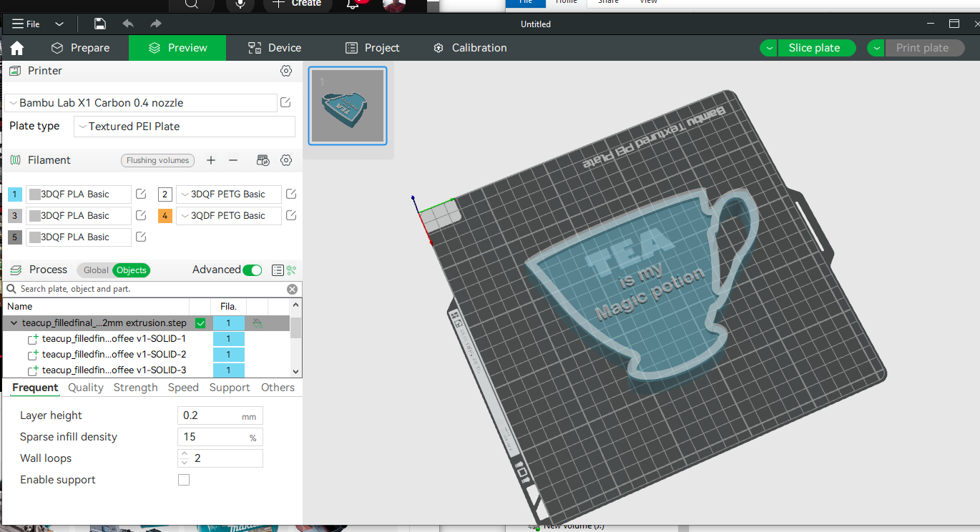Remove a filament with minus icon

233,160
